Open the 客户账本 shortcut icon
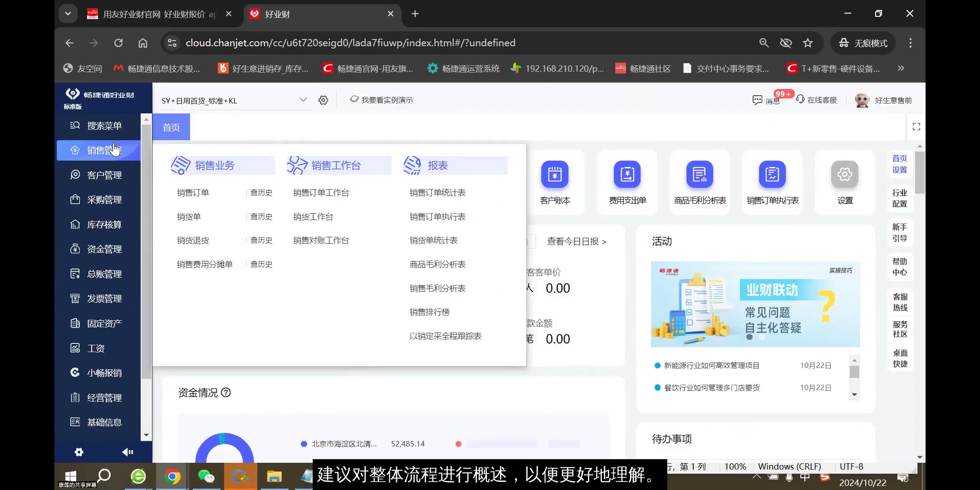This screenshot has height=490, width=980. pos(555,181)
